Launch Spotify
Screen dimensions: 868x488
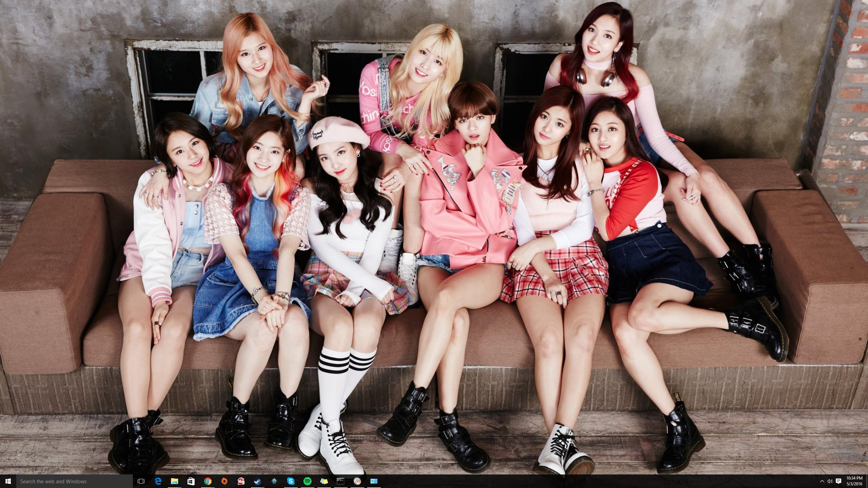tap(308, 481)
